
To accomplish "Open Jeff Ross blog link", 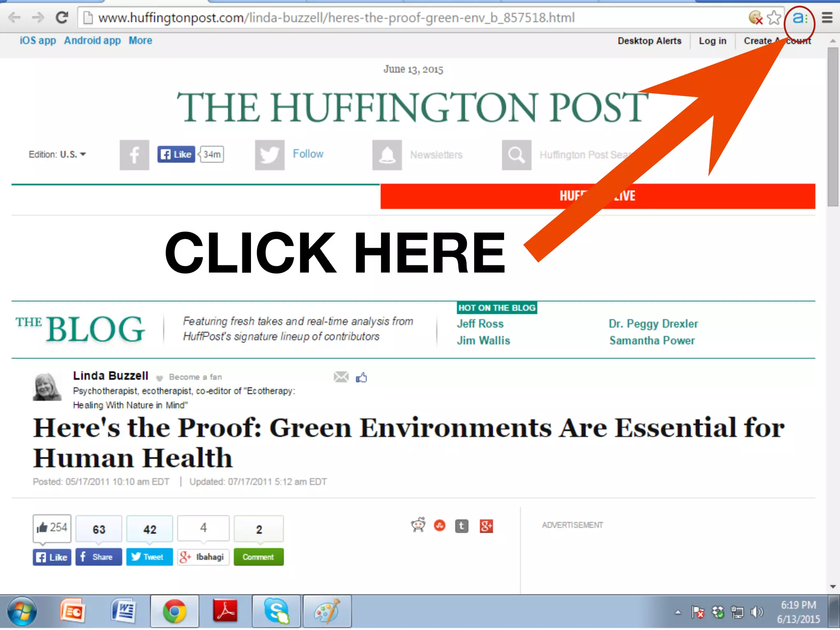I will click(480, 324).
